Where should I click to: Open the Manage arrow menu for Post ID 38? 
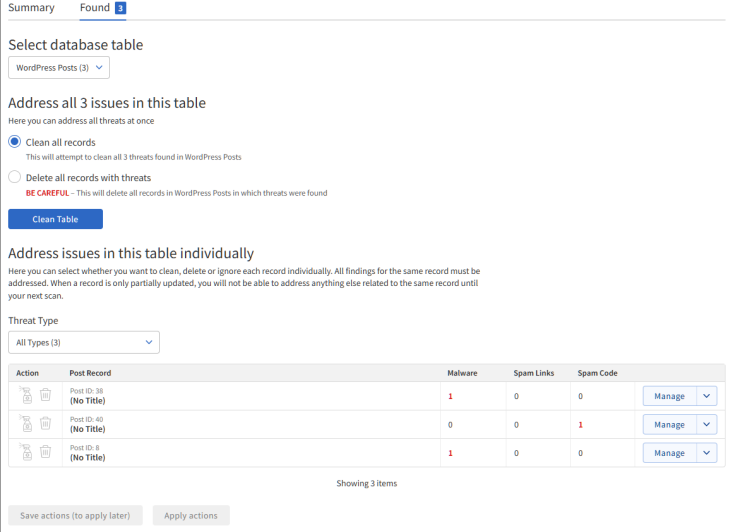tap(707, 396)
